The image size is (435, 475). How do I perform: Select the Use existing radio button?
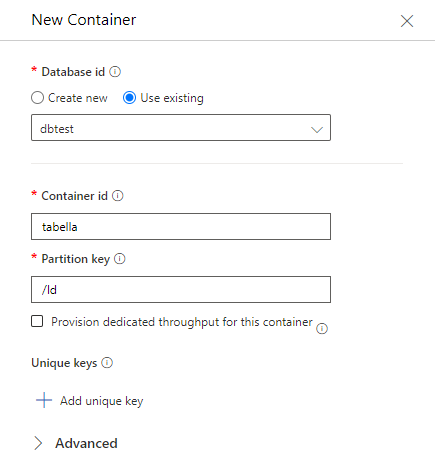tap(129, 98)
